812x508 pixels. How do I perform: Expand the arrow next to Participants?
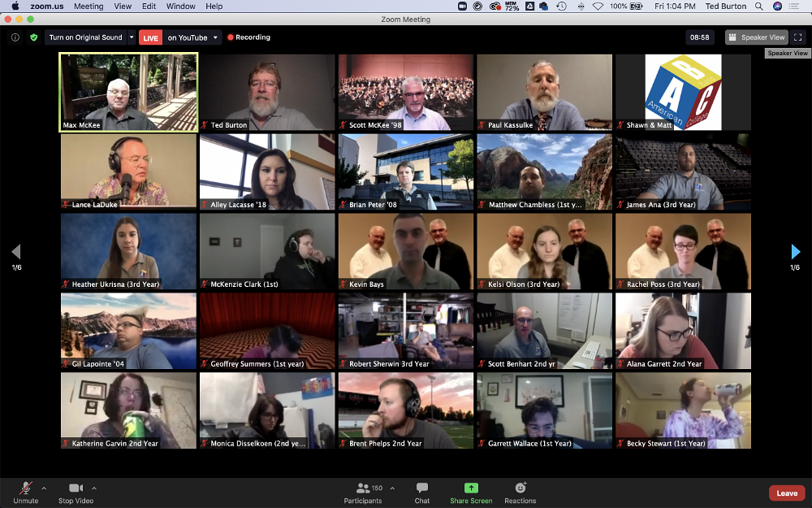392,488
